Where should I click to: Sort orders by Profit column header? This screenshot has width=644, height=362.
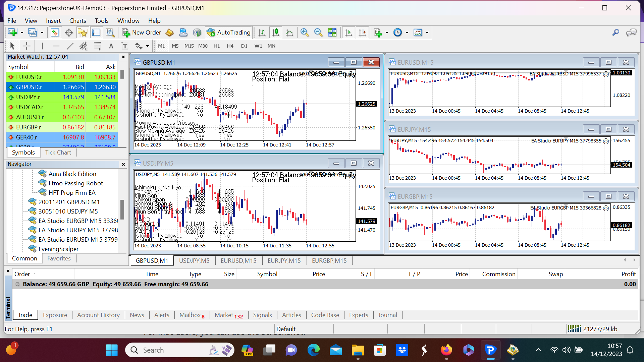click(x=628, y=274)
